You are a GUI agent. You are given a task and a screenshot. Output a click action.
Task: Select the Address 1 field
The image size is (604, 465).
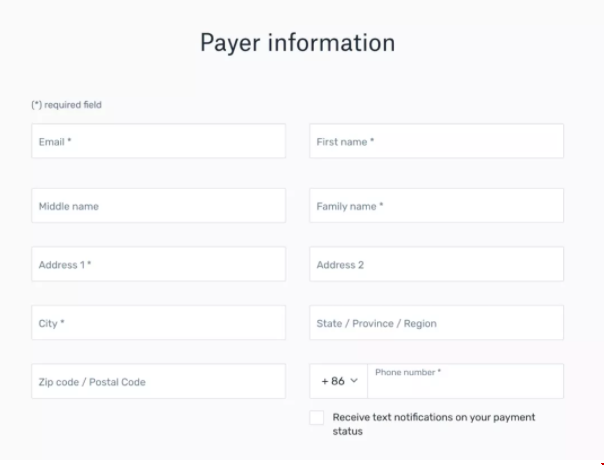158,264
